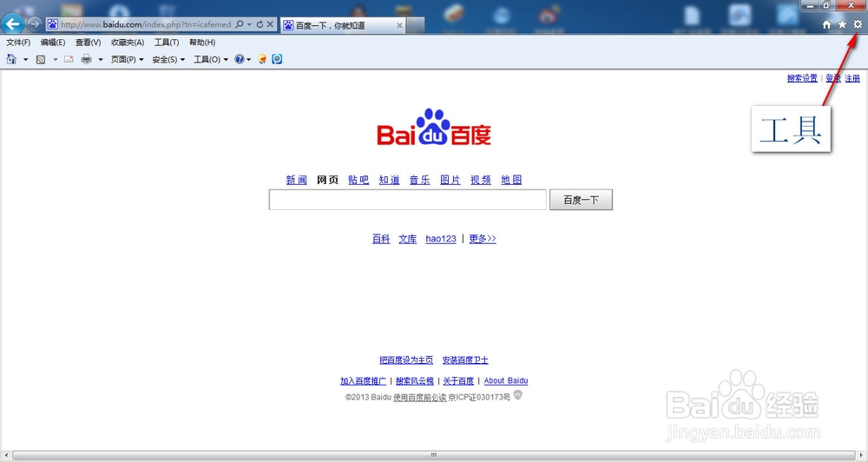The width and height of the screenshot is (868, 462).
Task: Click the 百度一下 search button
Action: (x=581, y=200)
